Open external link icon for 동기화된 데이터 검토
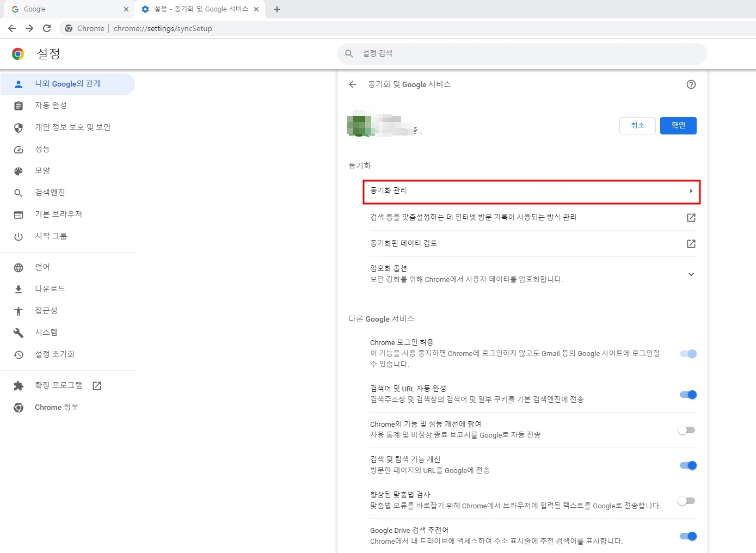The height and width of the screenshot is (553, 756). [691, 243]
